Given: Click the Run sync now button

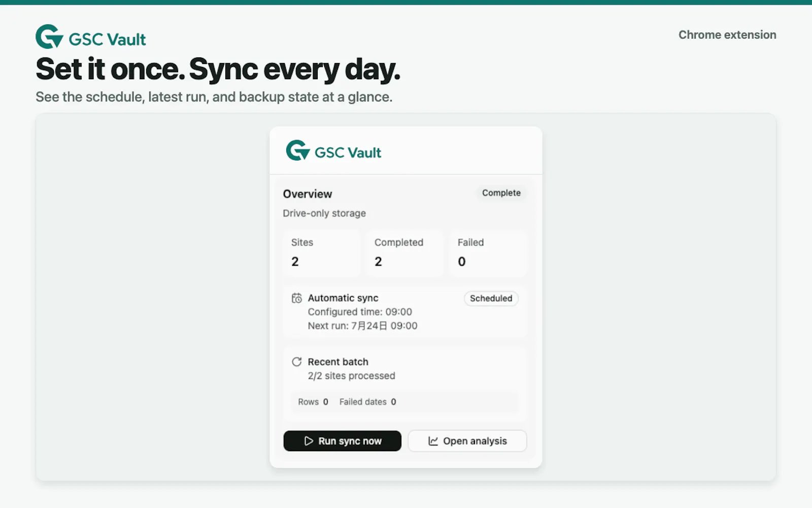Looking at the screenshot, I should 342,441.
